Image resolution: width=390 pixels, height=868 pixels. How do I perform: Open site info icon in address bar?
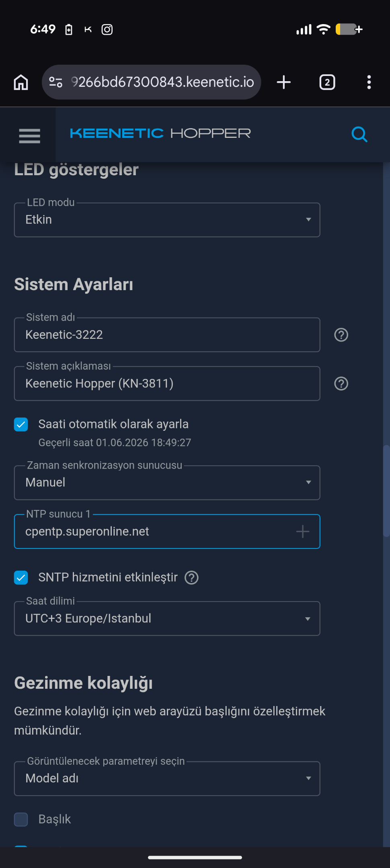(x=55, y=82)
